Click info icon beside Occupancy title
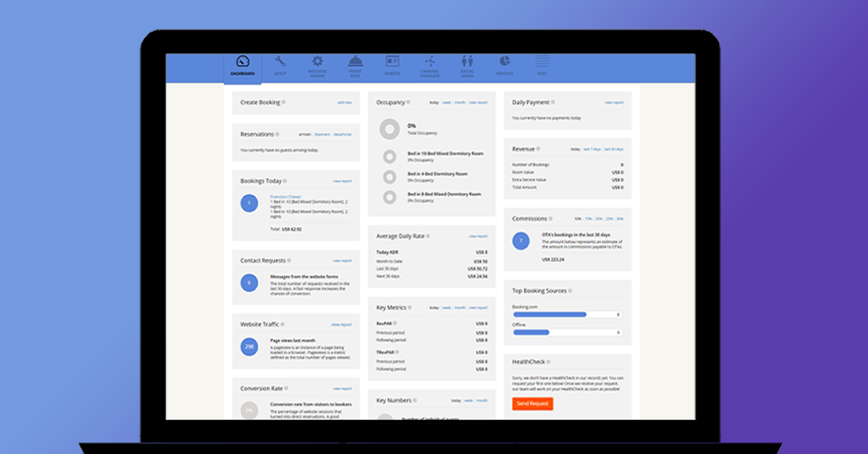 (x=408, y=103)
